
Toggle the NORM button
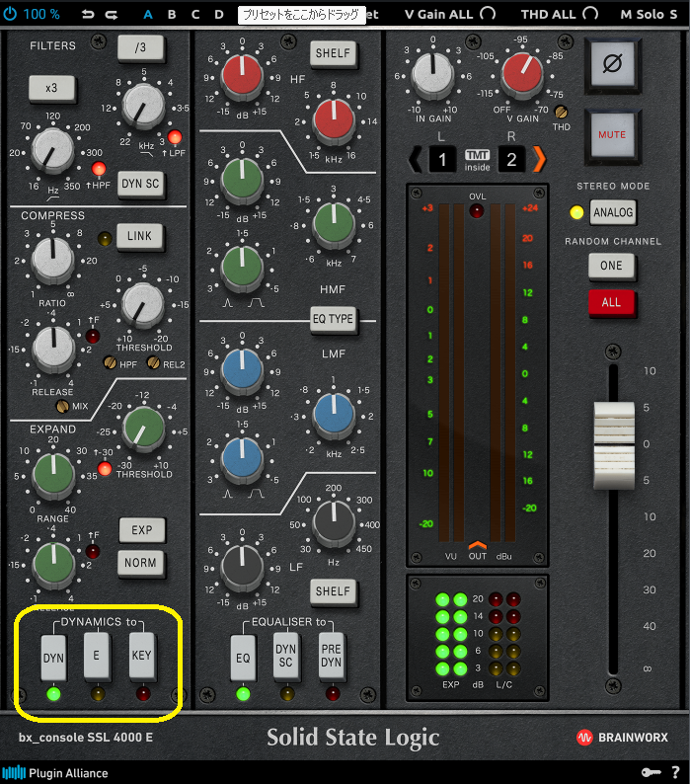(140, 563)
